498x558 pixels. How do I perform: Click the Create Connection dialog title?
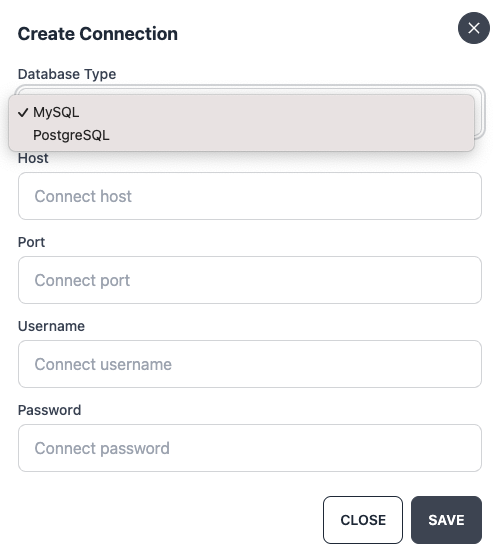pyautogui.click(x=98, y=34)
